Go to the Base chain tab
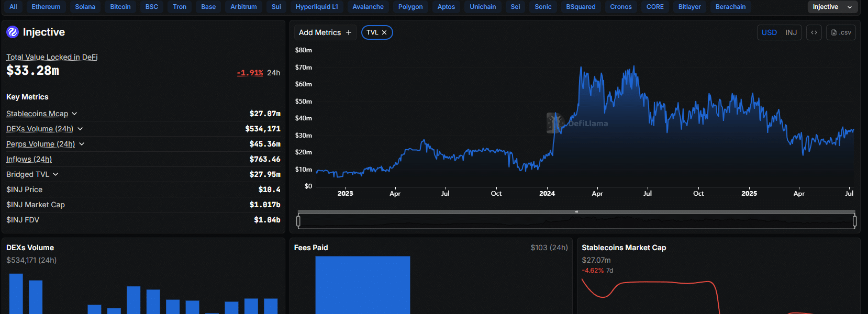The width and height of the screenshot is (868, 314). (x=208, y=7)
